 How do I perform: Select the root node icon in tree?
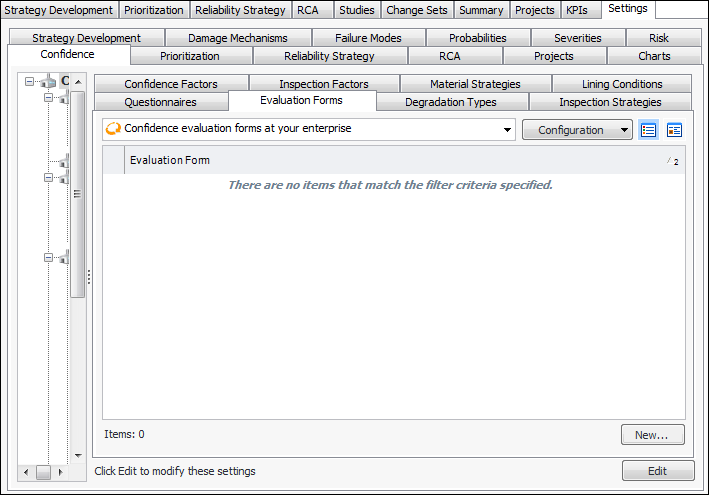pyautogui.click(x=48, y=82)
